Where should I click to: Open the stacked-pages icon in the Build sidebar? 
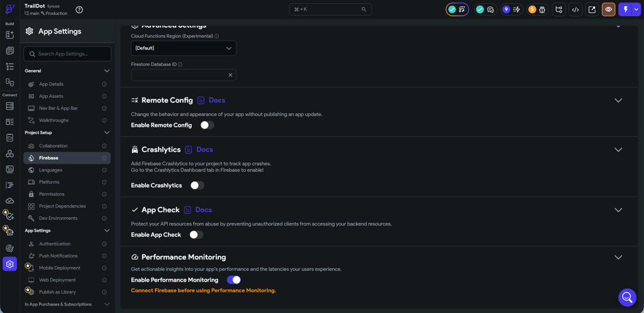(x=10, y=50)
